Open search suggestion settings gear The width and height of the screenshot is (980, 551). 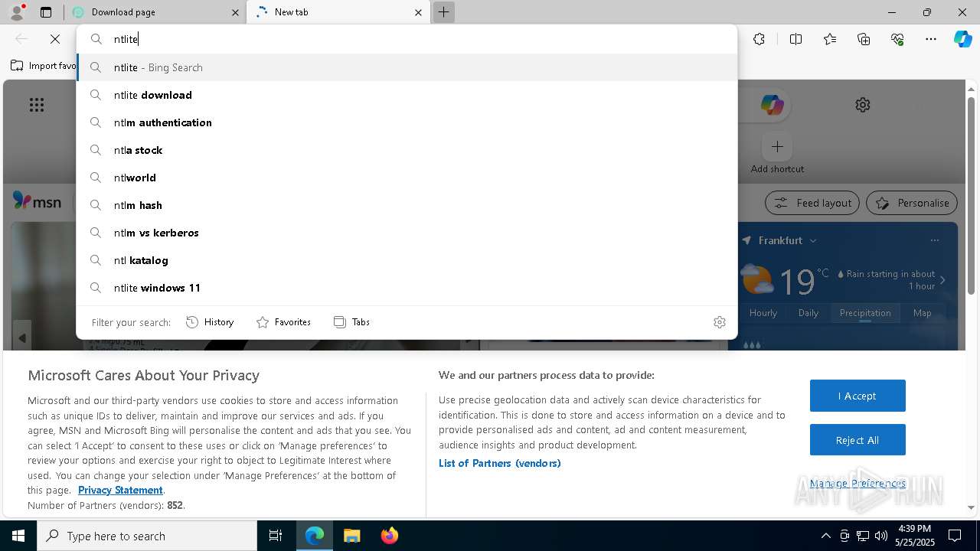tap(720, 322)
